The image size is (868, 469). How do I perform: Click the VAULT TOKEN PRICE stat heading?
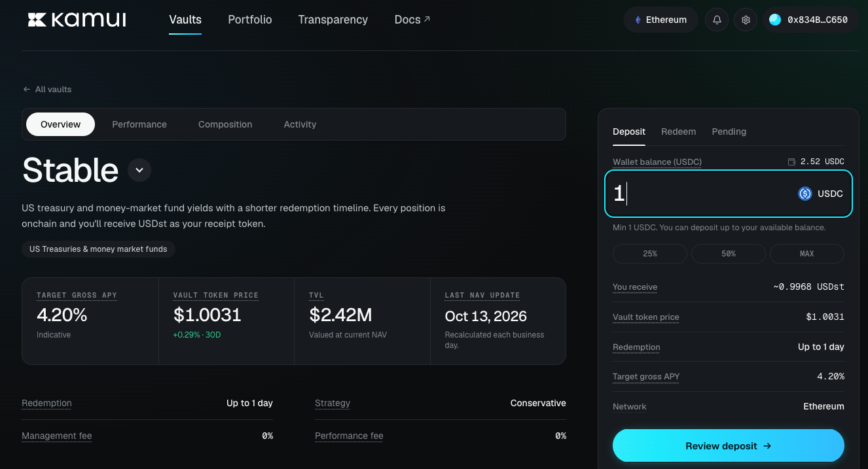(216, 295)
